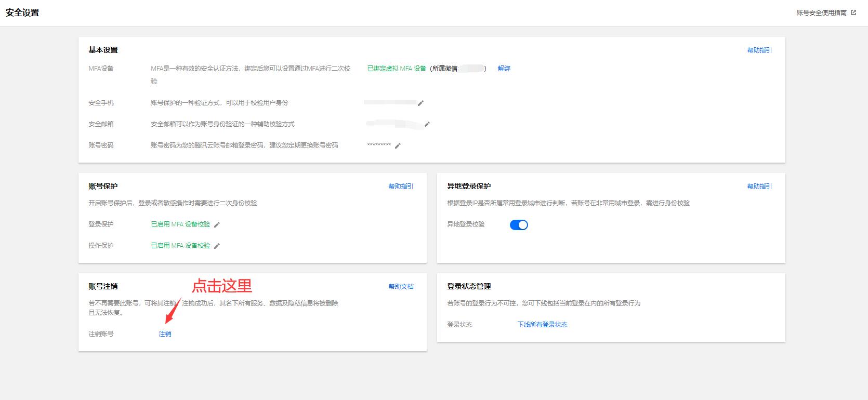Click the 安全手机 row label
Image resolution: width=868 pixels, height=400 pixels.
[x=101, y=102]
